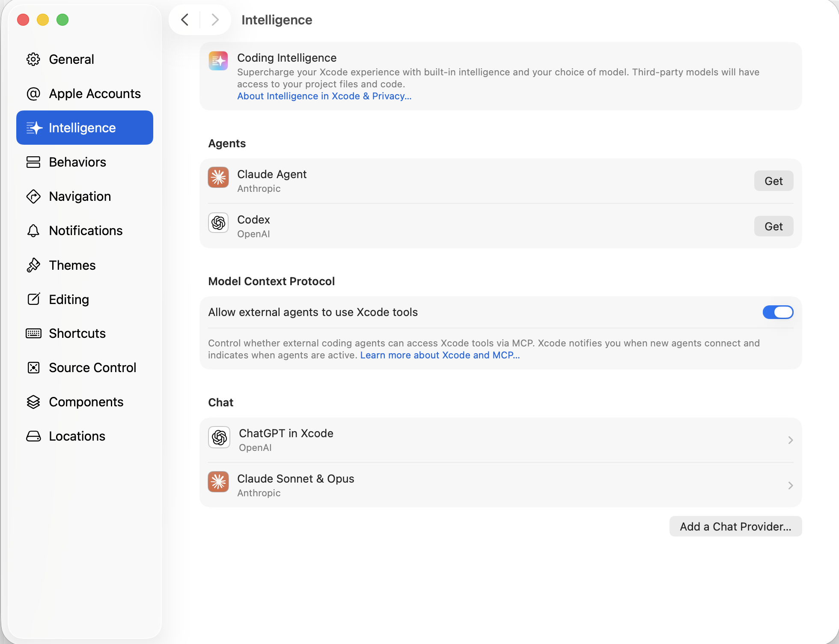Image resolution: width=839 pixels, height=644 pixels.
Task: Click the Claude Agent starburst icon
Action: coord(218,177)
